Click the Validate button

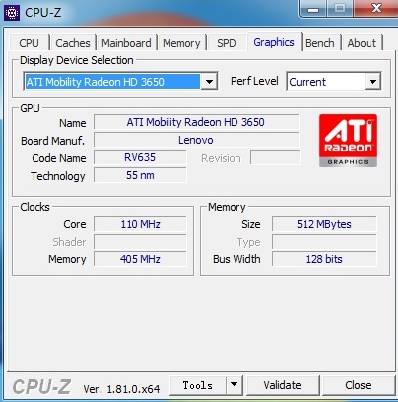click(x=282, y=385)
